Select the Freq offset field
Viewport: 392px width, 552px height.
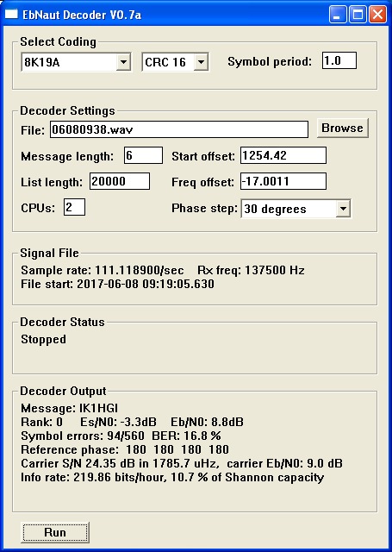(283, 181)
